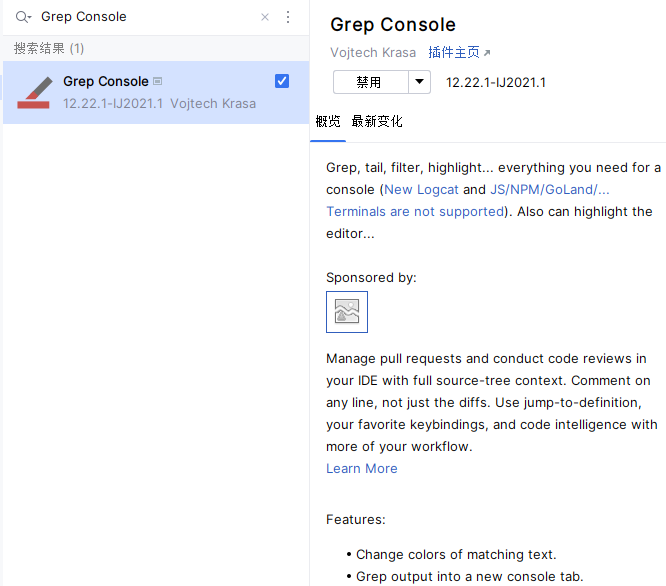Open the three-dot options menu
Image resolution: width=666 pixels, height=586 pixels.
point(288,17)
